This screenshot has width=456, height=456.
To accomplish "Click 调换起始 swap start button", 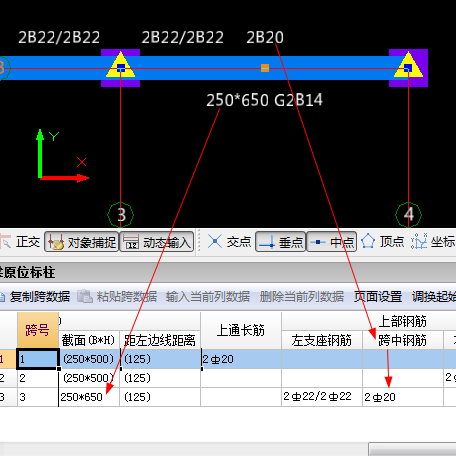I will tap(434, 296).
